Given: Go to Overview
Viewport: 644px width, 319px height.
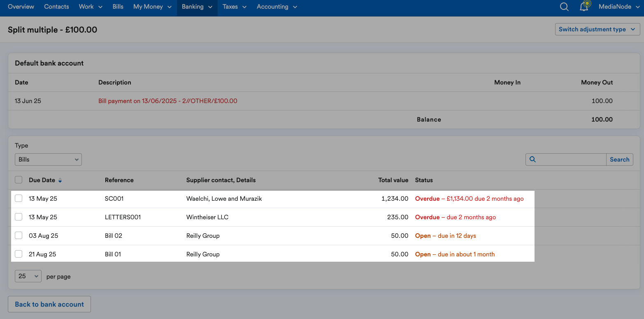Looking at the screenshot, I should (21, 7).
